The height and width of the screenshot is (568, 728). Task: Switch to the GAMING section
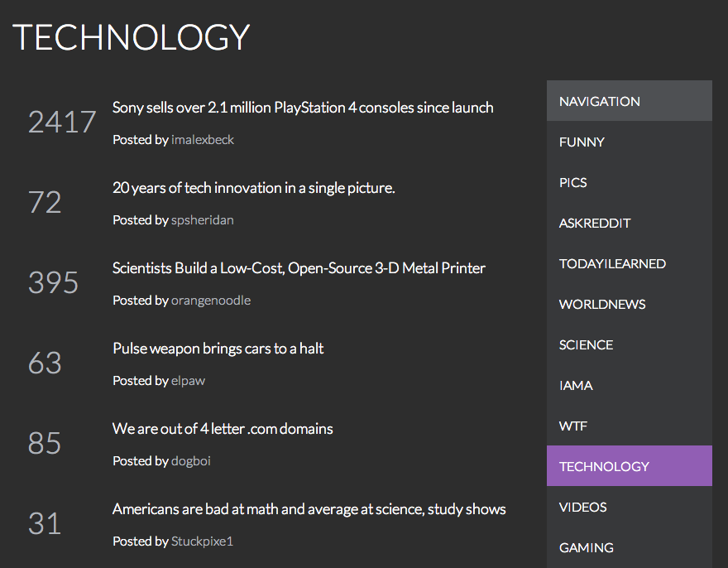click(629, 547)
